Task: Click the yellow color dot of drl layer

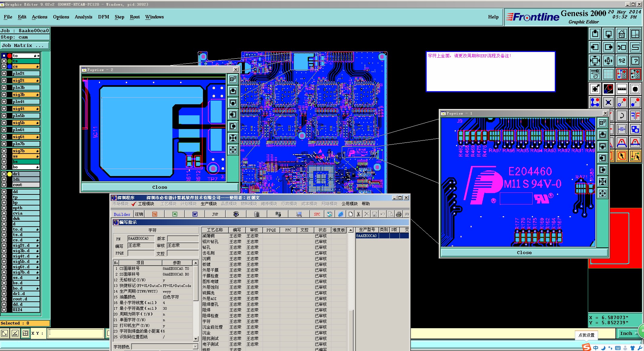Action: pos(10,174)
